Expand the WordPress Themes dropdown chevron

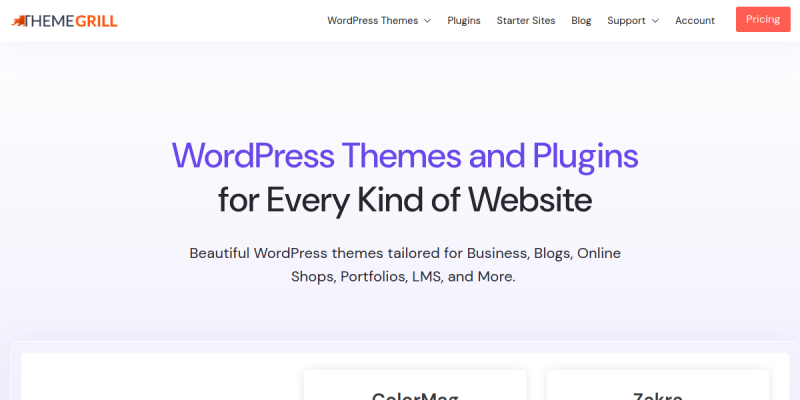pyautogui.click(x=428, y=21)
